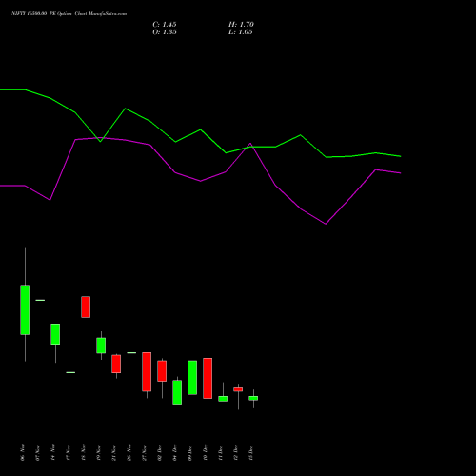Screen dimensions: 476x476
Task: Click the green candlestick for 09 Dec
Action: click(192, 378)
